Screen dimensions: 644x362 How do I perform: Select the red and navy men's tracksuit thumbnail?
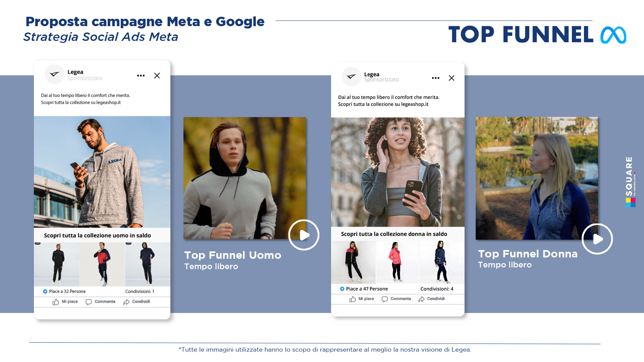coord(102,264)
